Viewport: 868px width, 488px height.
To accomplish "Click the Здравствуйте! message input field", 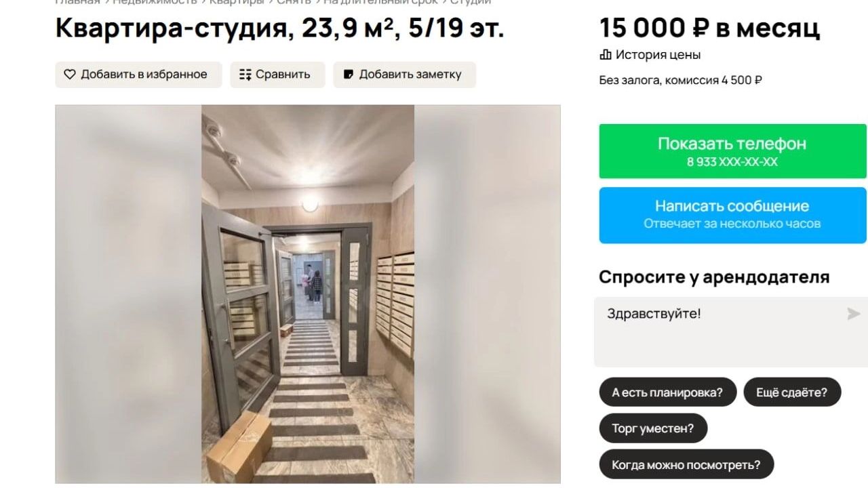I will pyautogui.click(x=730, y=331).
